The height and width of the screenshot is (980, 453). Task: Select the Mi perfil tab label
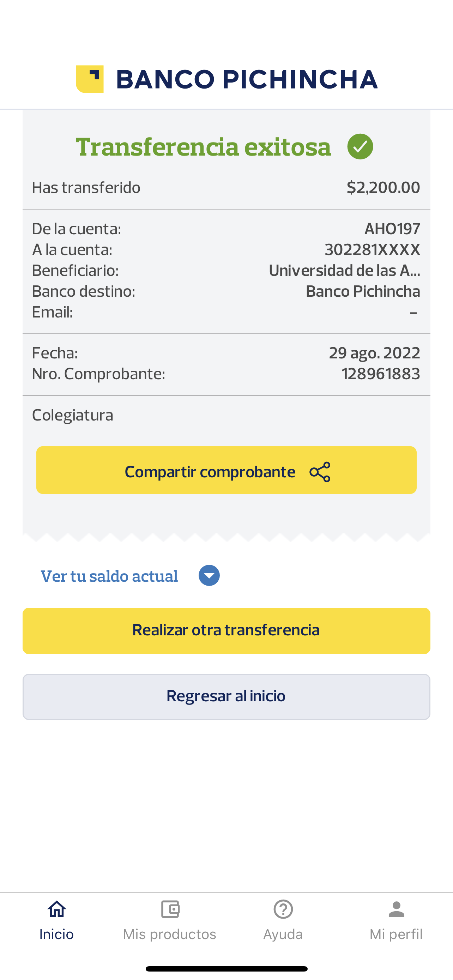tap(396, 934)
